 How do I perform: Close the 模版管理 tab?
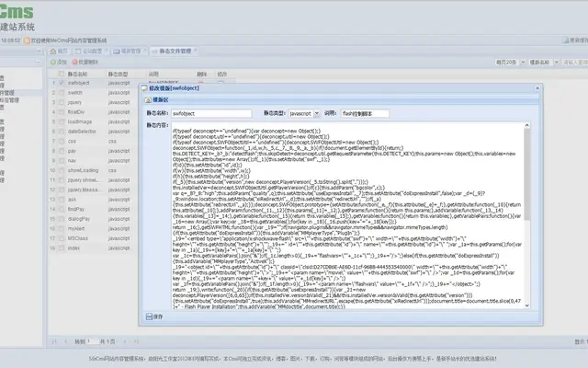pyautogui.click(x=145, y=51)
